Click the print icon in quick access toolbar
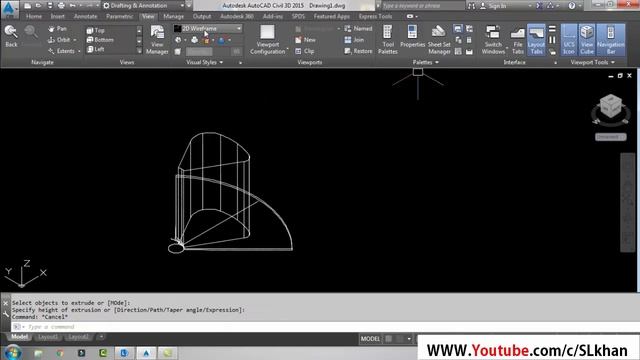 point(61,6)
